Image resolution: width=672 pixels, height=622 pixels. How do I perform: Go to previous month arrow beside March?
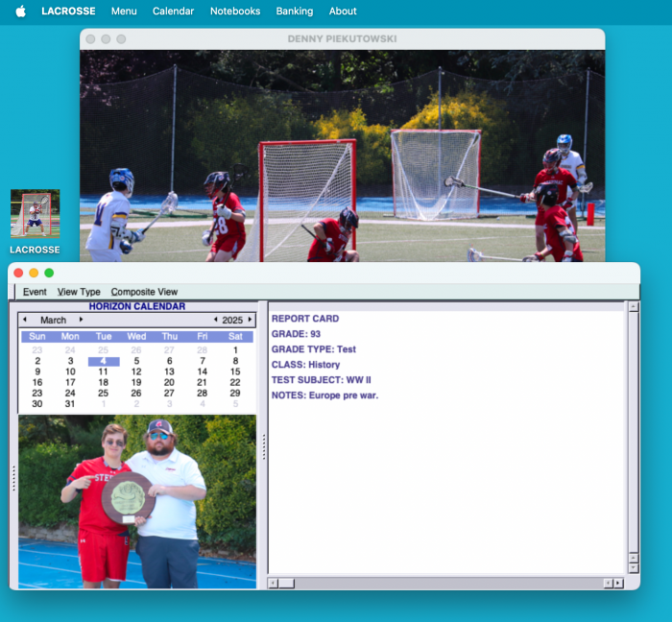25,320
